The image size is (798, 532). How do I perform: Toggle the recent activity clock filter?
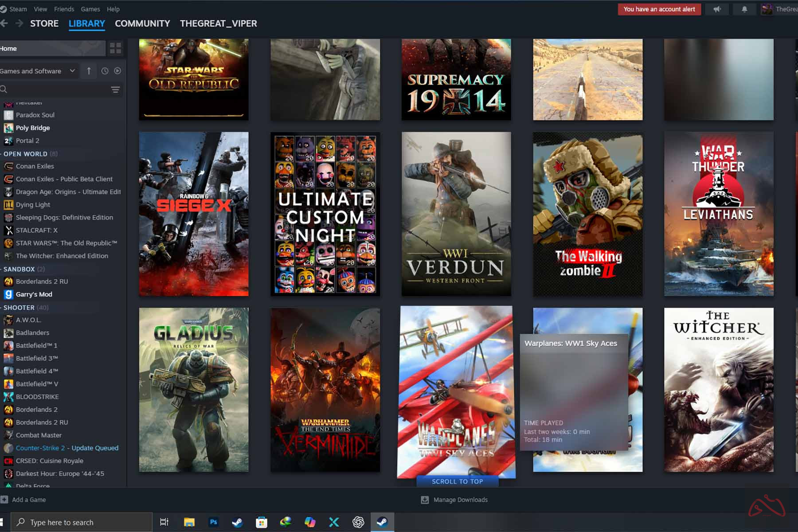click(x=105, y=71)
